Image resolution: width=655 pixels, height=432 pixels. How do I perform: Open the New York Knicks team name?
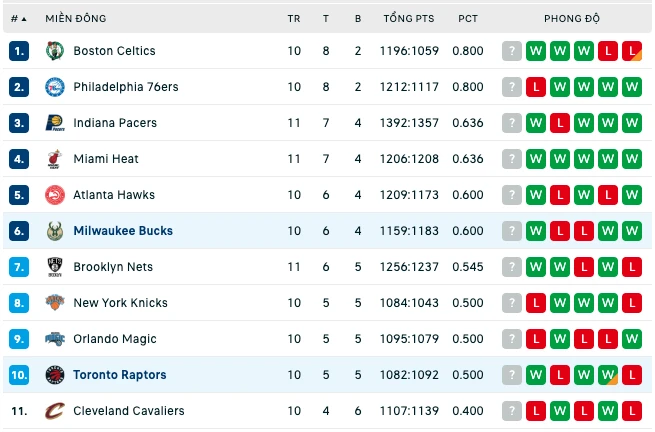click(x=120, y=303)
